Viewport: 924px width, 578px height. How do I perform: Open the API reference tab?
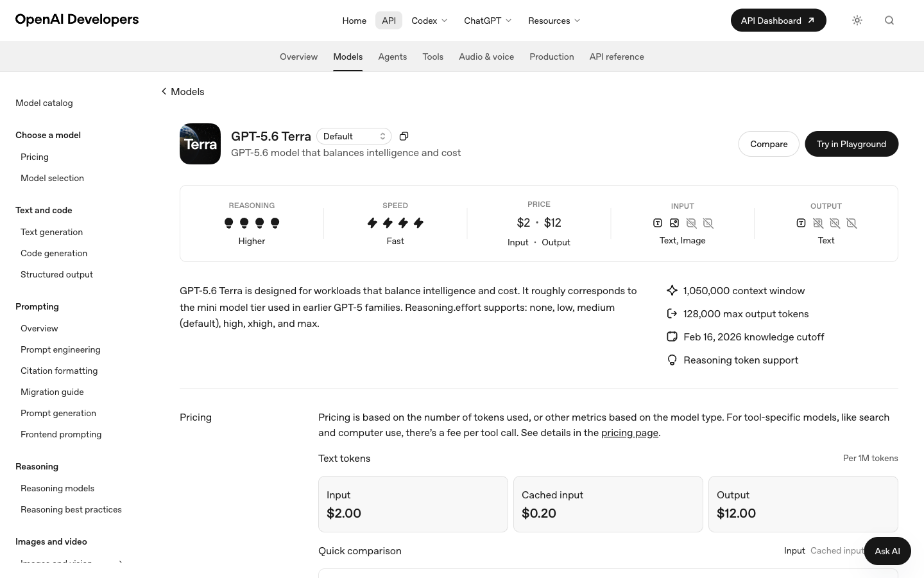(x=617, y=57)
